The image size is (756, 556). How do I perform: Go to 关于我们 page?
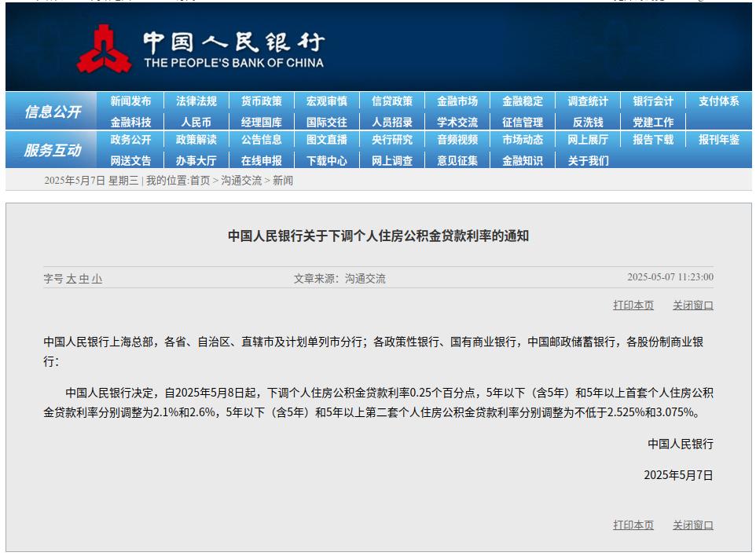[588, 160]
